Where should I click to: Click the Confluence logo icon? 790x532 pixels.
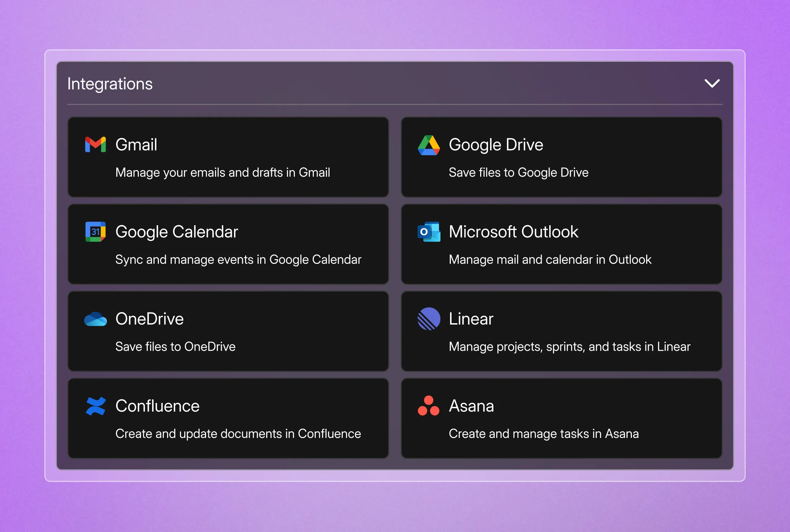(x=95, y=406)
